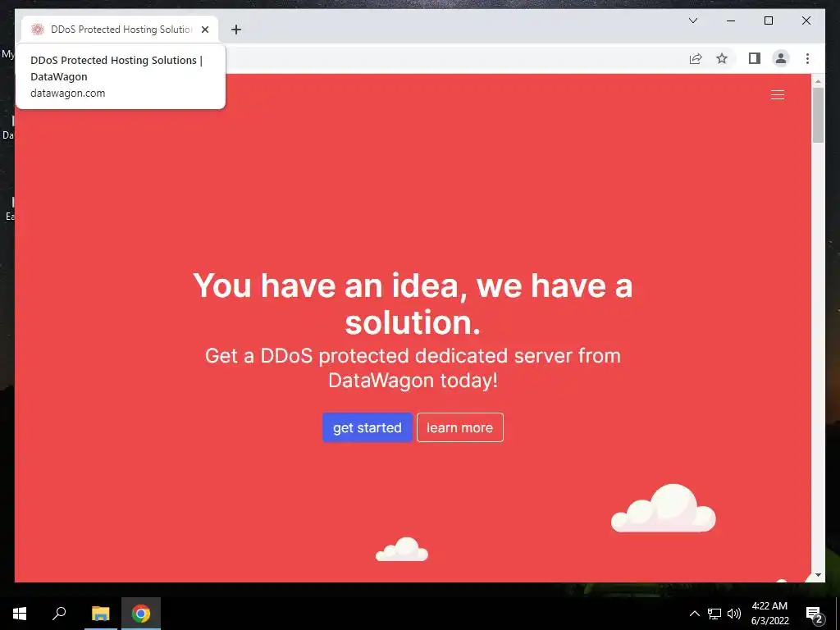The image size is (840, 630).
Task: Open the network status tray icon
Action: coord(714,614)
